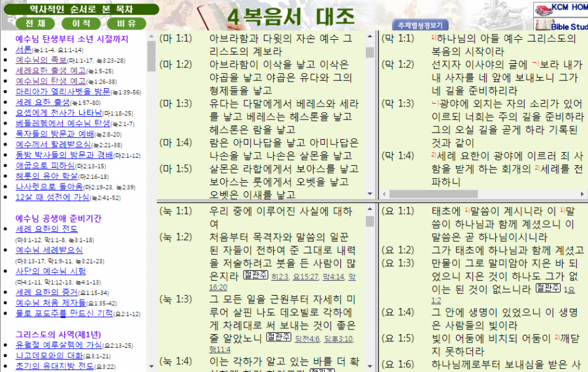Open the 예수님의 족보 link
588x372 pixels.
[x=41, y=59]
